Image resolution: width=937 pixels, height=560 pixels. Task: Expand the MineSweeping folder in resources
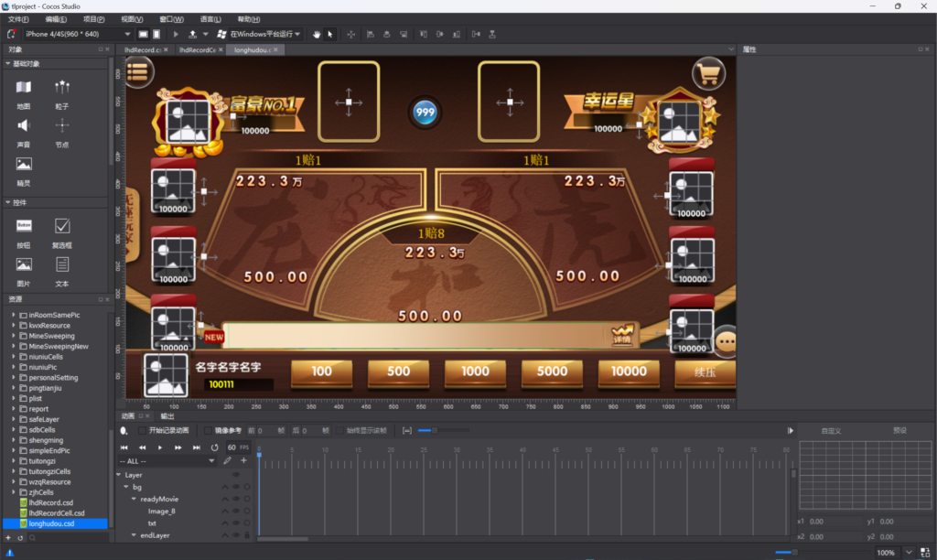coord(14,336)
